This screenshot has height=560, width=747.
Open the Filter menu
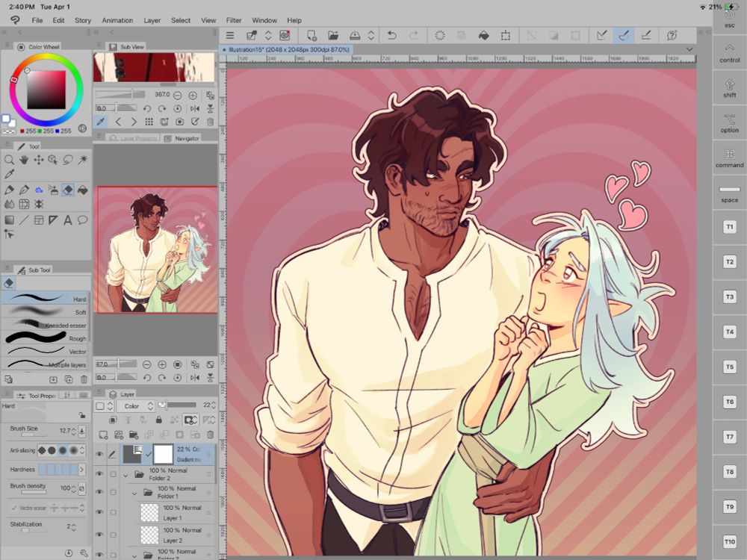(x=233, y=20)
